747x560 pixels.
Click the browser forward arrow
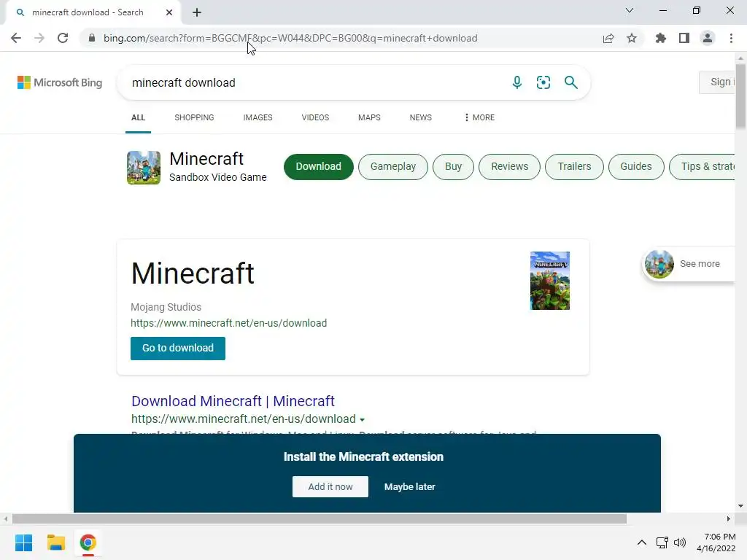pyautogui.click(x=39, y=38)
